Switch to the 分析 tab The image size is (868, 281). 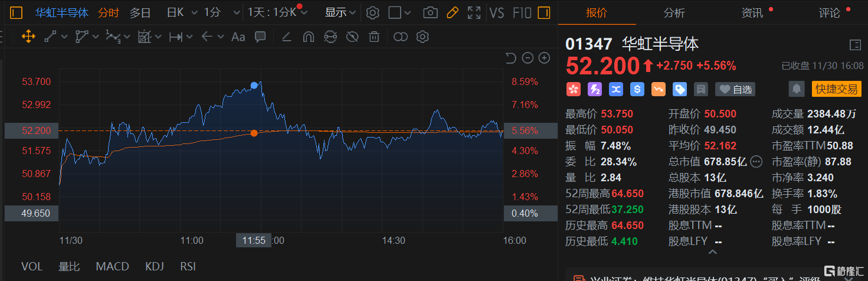point(674,13)
